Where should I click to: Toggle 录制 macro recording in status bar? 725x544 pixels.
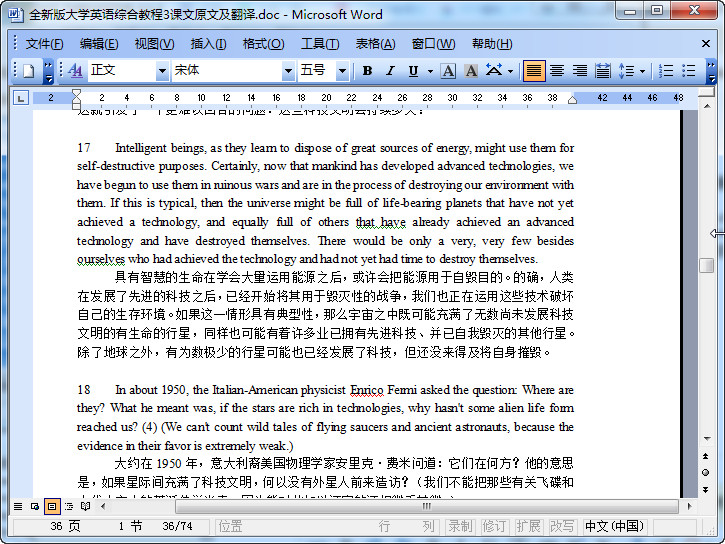461,526
